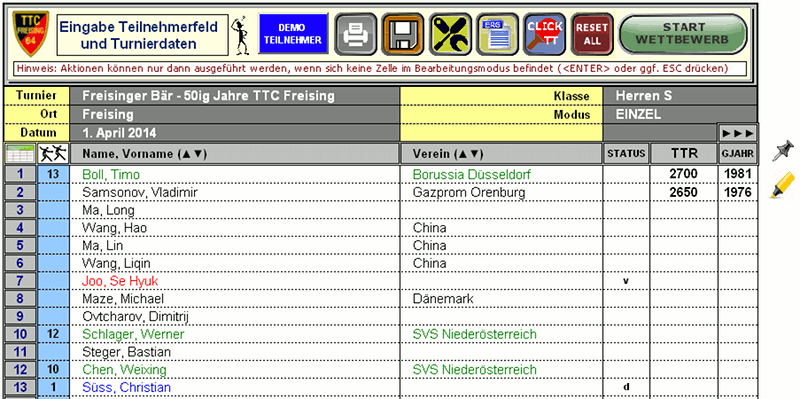
Task: Select the name Ovtcharov, Dimitrij
Action: (136, 316)
